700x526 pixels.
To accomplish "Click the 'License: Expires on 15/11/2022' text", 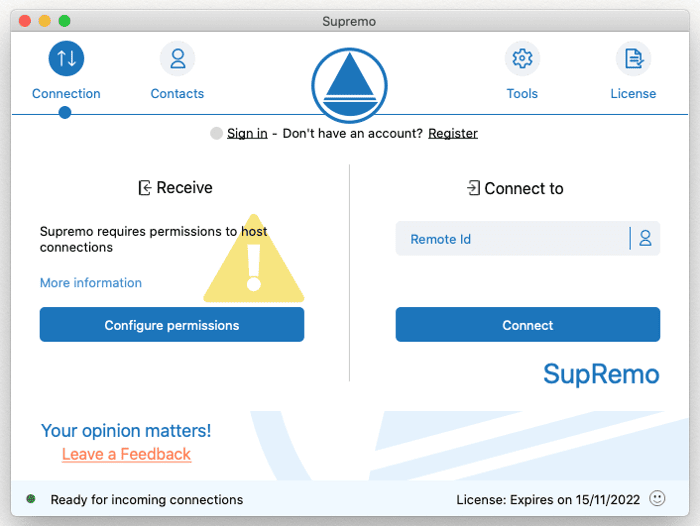I will pyautogui.click(x=548, y=499).
